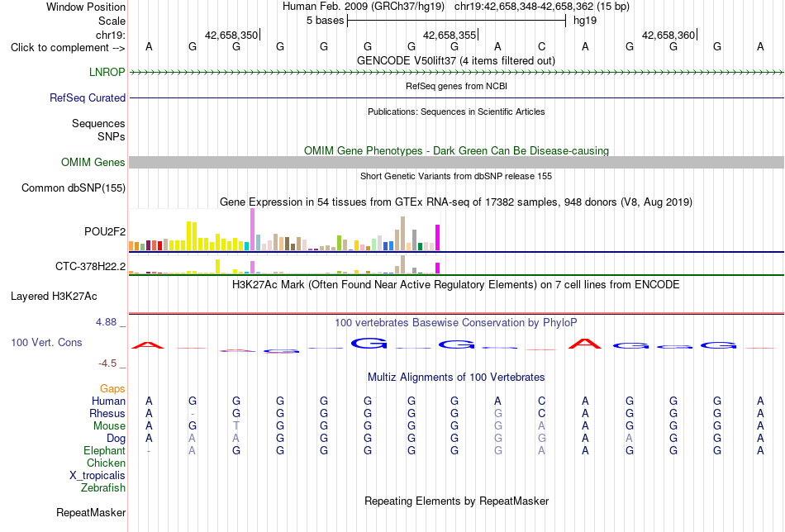The image size is (785, 532).
Task: Click 'Short Genetic Variants from dbSNP release 155'
Action: coord(456,176)
